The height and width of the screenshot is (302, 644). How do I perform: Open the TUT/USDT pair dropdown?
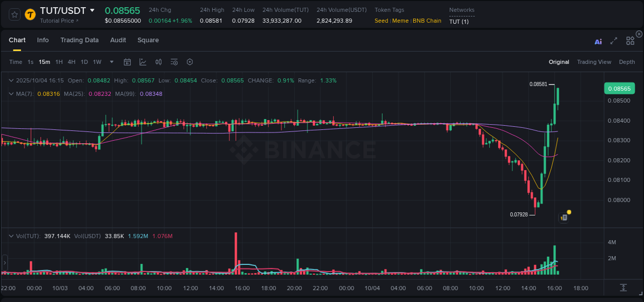tap(92, 10)
